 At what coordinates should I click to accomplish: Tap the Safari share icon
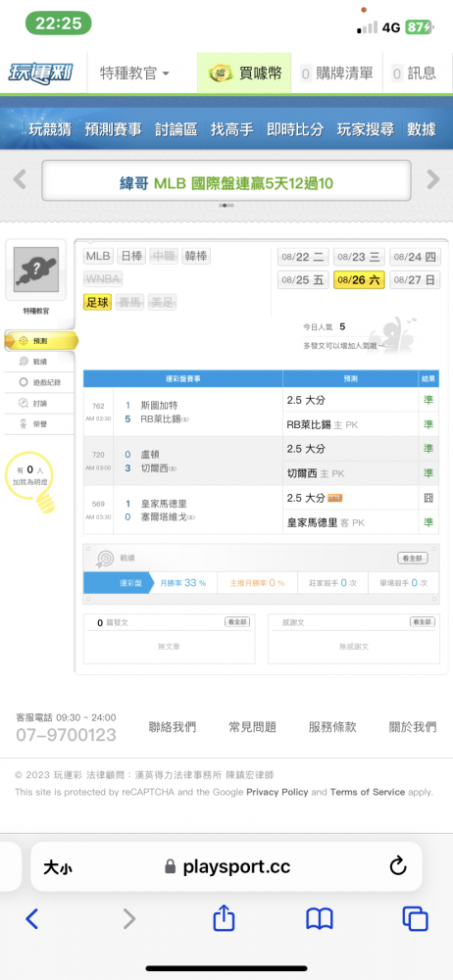(x=224, y=918)
